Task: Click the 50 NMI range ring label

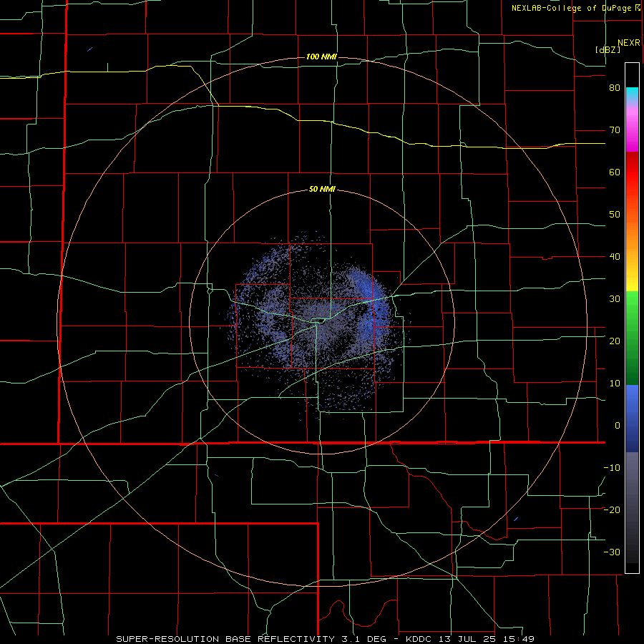Action: pyautogui.click(x=322, y=190)
